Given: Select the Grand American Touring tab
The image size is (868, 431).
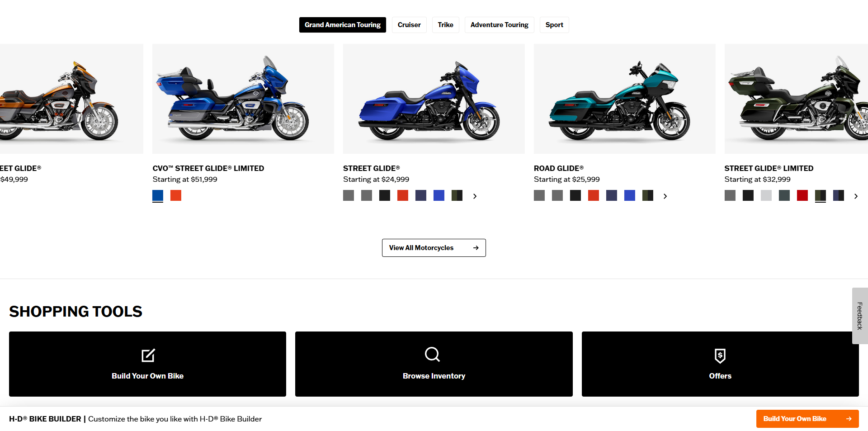Looking at the screenshot, I should tap(343, 25).
